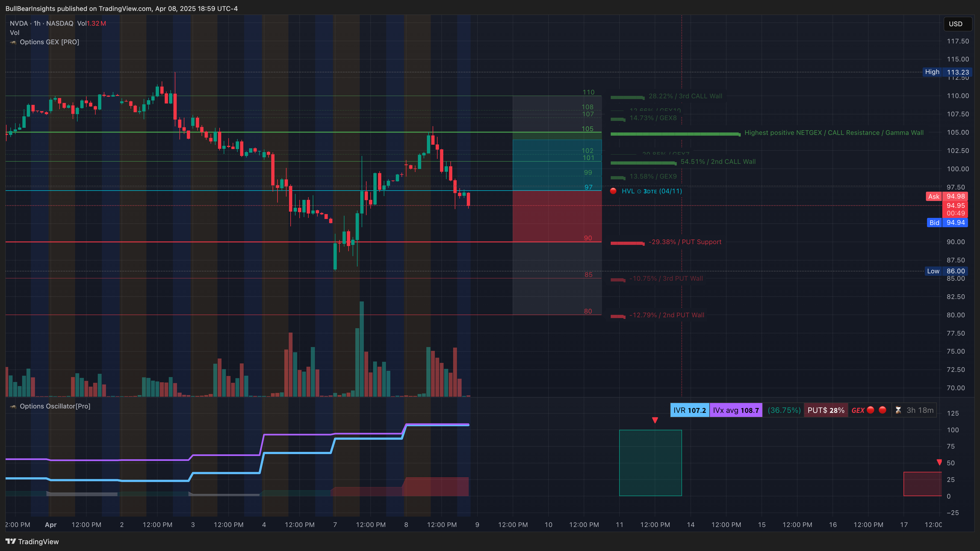The height and width of the screenshot is (551, 980).
Task: Click the HVL 3DTE (04/11) label
Action: point(652,191)
